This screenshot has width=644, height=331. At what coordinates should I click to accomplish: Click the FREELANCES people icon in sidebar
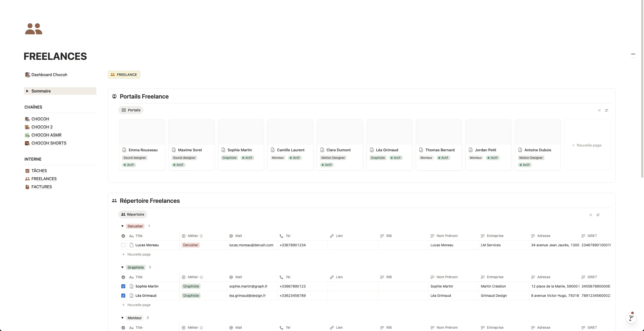tap(27, 179)
